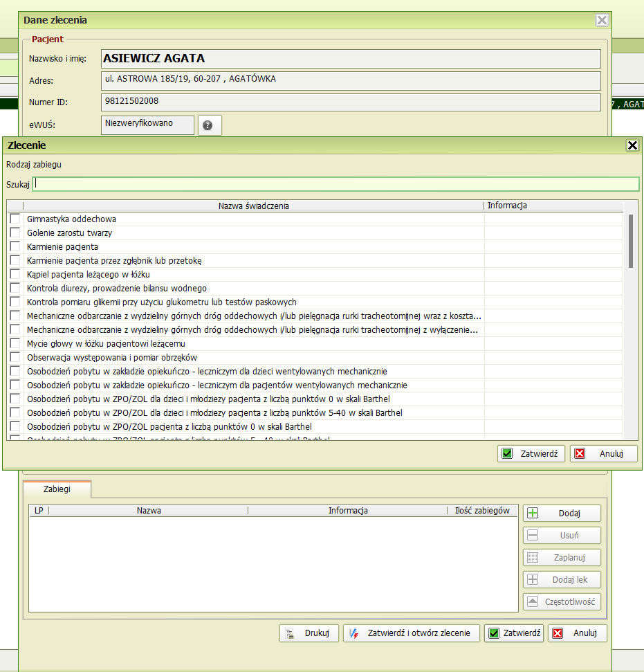
Task: Click the Nazwa świadczenia column header
Action: [x=253, y=206]
